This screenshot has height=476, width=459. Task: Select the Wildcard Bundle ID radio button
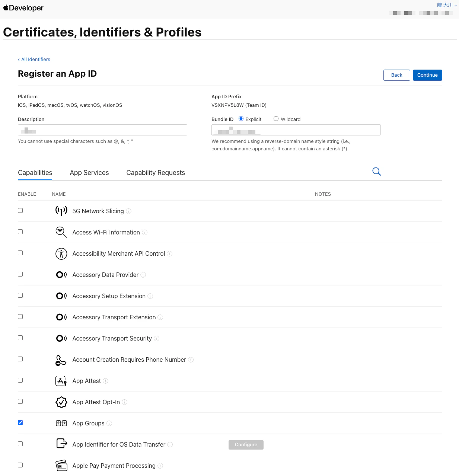(x=276, y=119)
